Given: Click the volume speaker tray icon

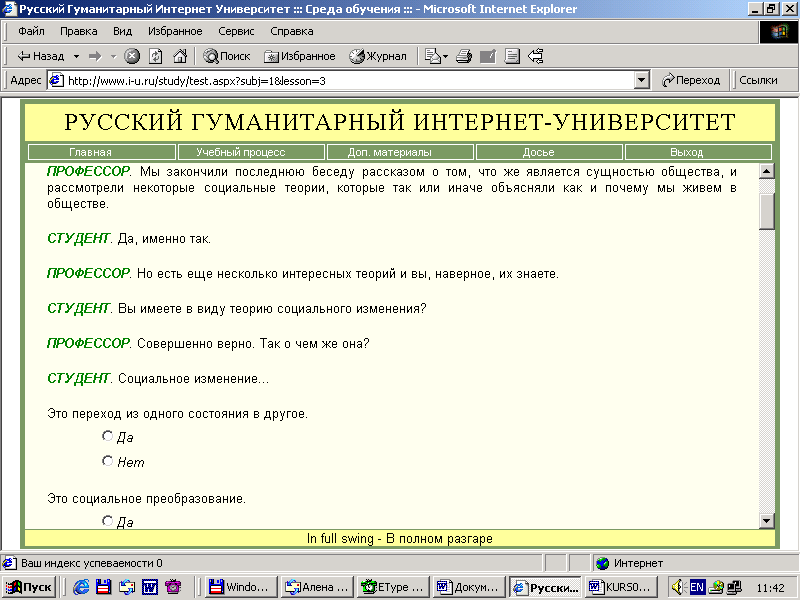Looking at the screenshot, I should pyautogui.click(x=677, y=587).
